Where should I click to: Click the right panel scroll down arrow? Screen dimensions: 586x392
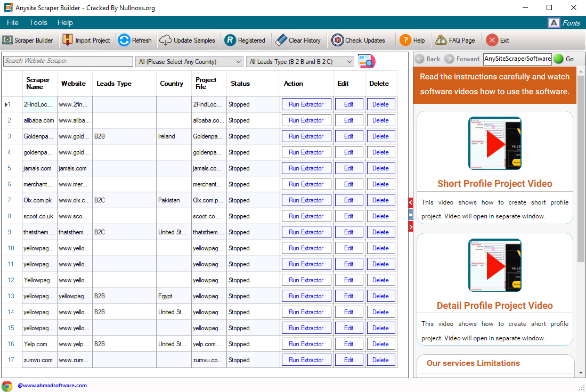tap(581, 373)
